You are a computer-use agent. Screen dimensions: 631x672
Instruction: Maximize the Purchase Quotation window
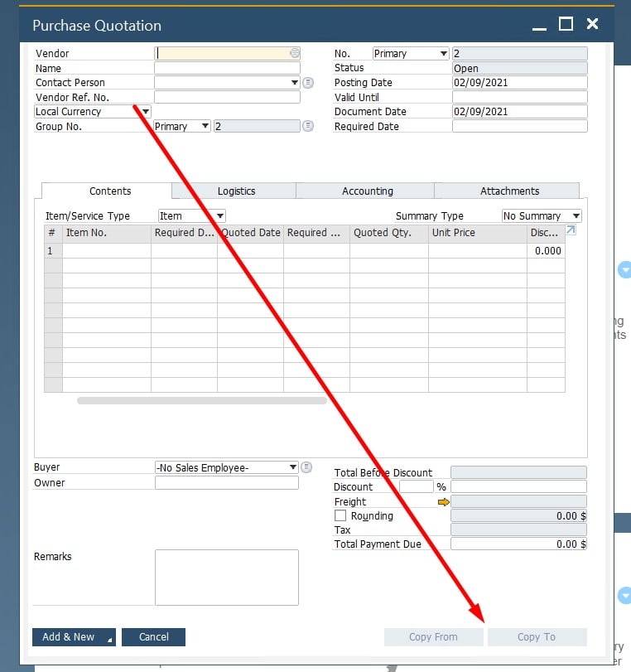566,23
